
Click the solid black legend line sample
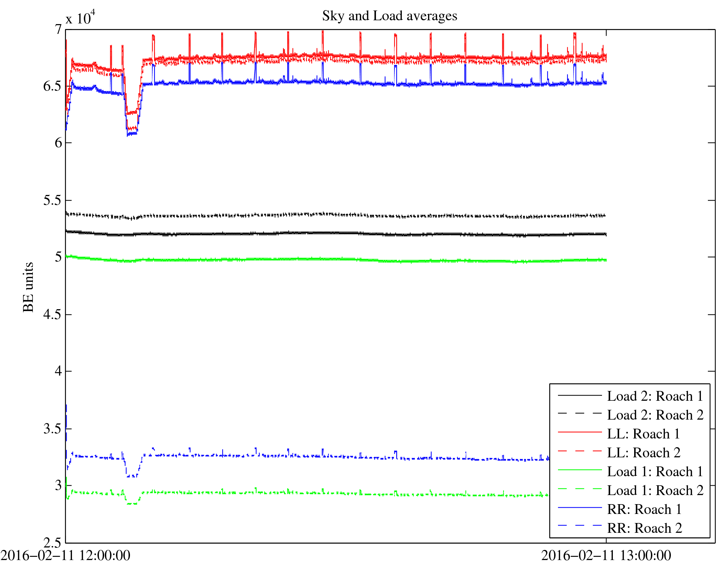[580, 395]
